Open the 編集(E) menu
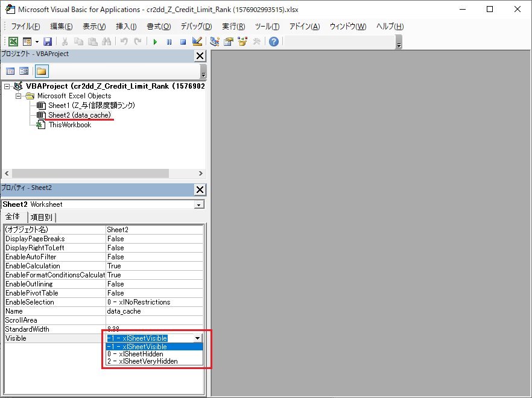 62,27
